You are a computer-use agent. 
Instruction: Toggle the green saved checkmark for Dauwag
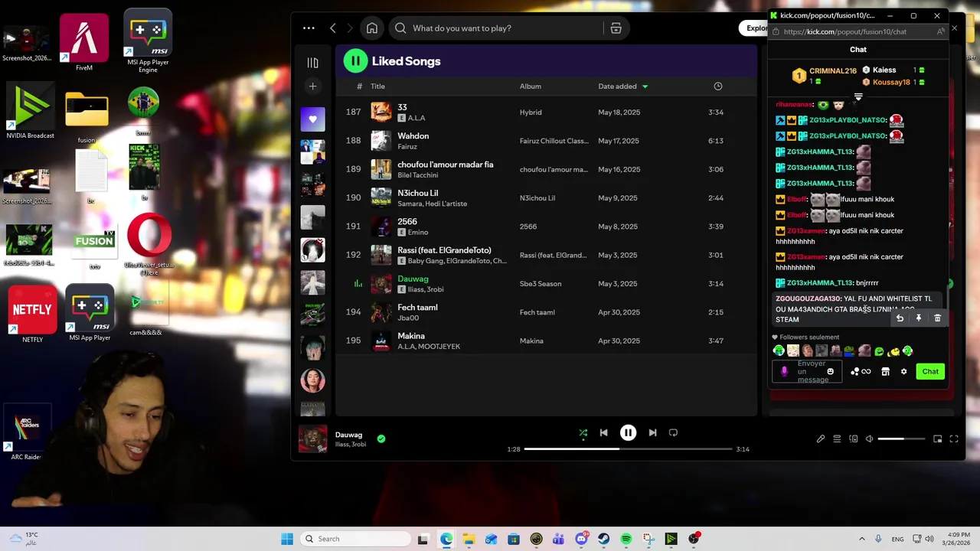click(381, 439)
